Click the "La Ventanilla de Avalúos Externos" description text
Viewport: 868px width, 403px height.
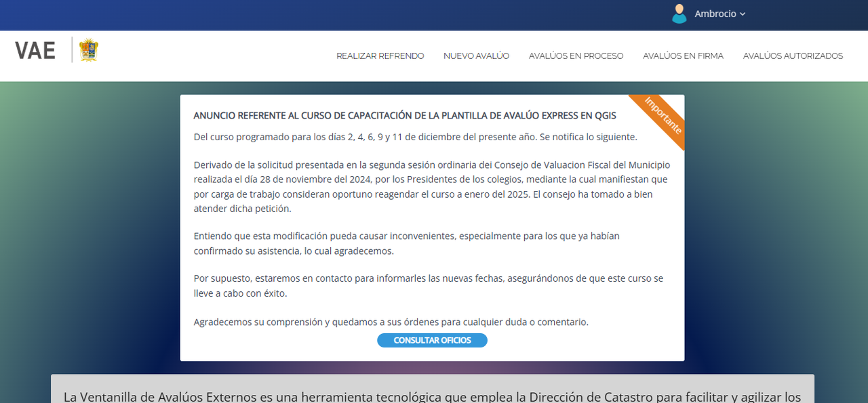coord(433,396)
